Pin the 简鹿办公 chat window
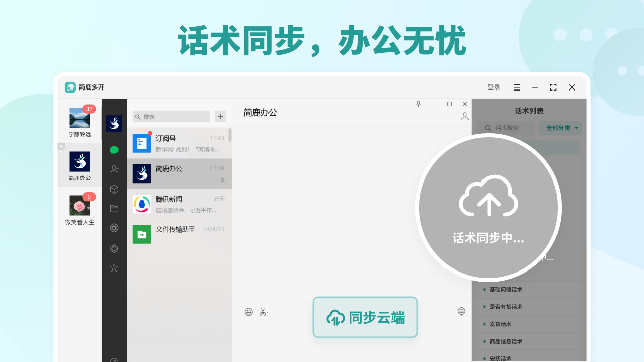The height and width of the screenshot is (362, 644). pos(418,104)
